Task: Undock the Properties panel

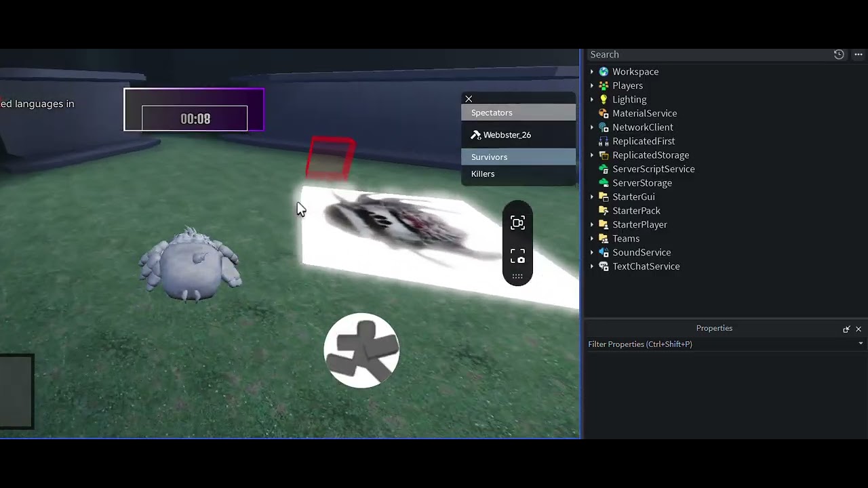Action: (x=846, y=329)
